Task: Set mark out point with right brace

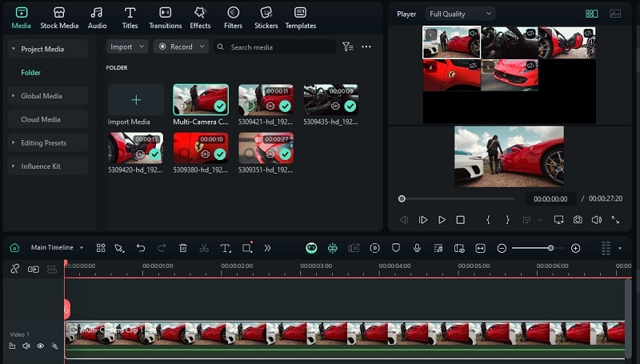Action: pyautogui.click(x=507, y=220)
